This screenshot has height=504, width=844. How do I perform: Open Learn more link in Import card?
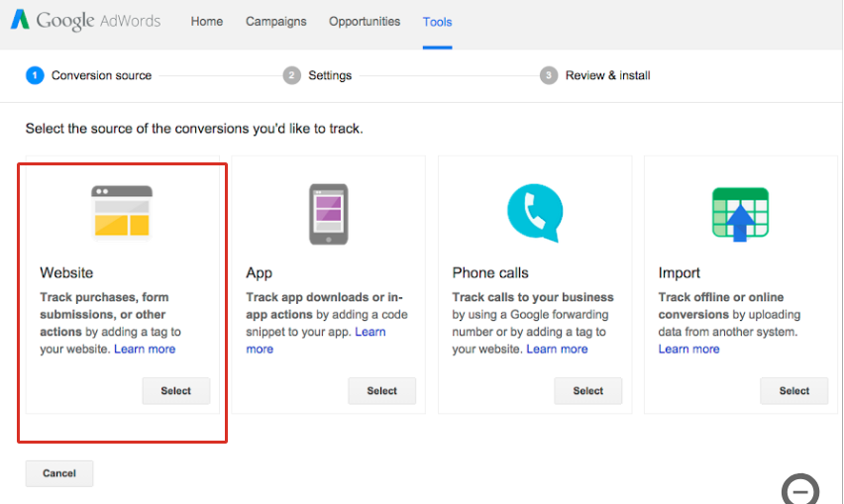(x=688, y=349)
